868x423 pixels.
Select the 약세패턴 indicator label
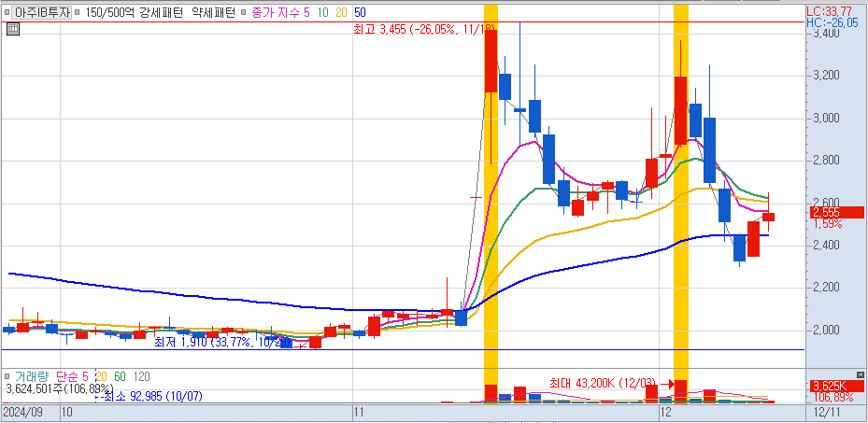click(213, 12)
